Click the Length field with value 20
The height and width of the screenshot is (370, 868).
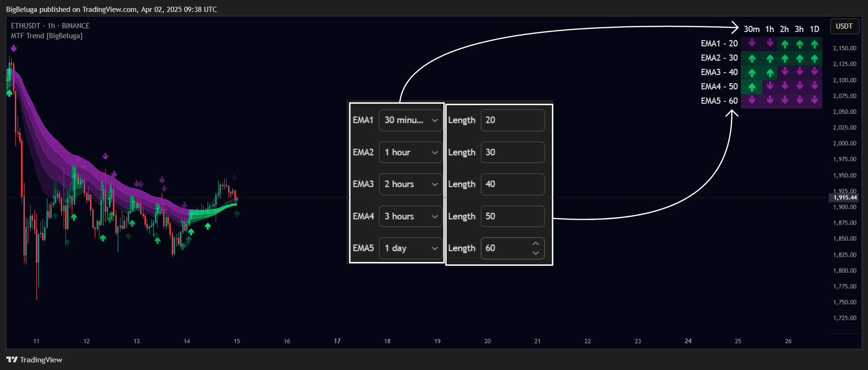[x=512, y=120]
